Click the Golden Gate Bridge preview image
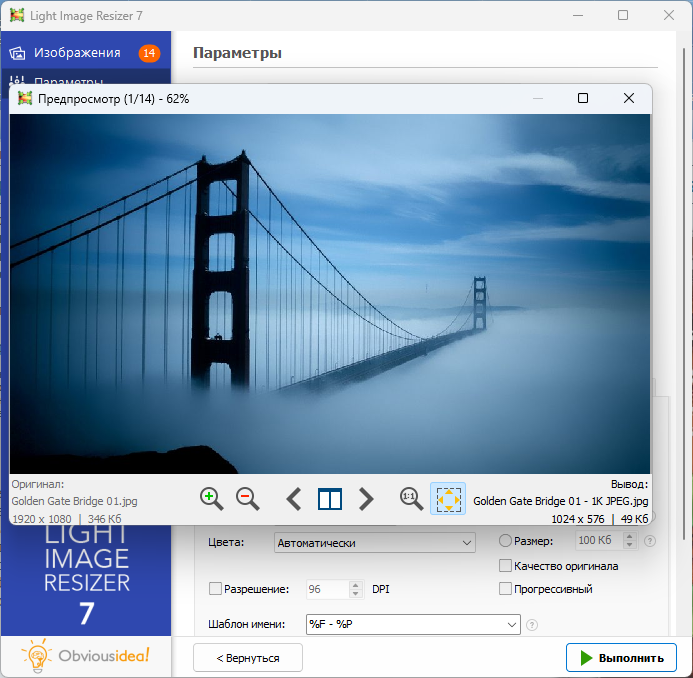The height and width of the screenshot is (678, 693). [x=330, y=292]
